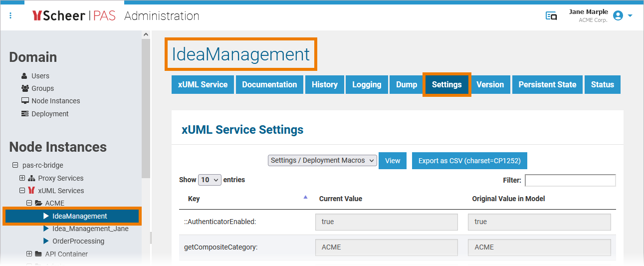Open the three-dot main menu icon
Viewport: 644px width, 266px height.
(11, 16)
